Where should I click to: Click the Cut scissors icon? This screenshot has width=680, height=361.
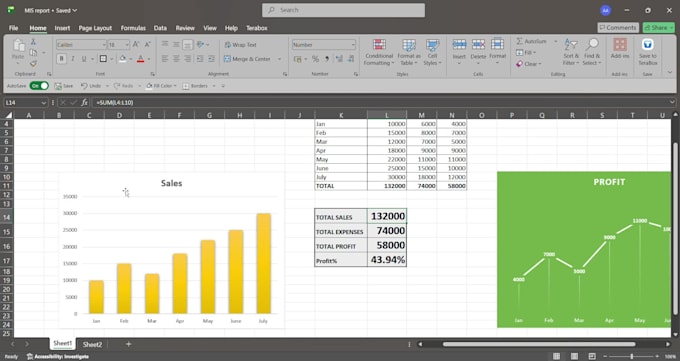tap(33, 42)
